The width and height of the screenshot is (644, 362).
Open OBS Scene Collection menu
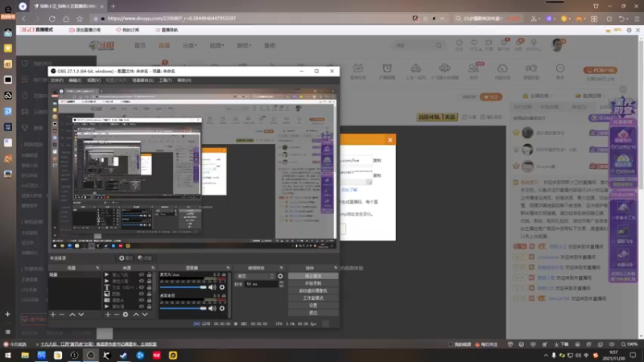pyautogui.click(x=143, y=80)
